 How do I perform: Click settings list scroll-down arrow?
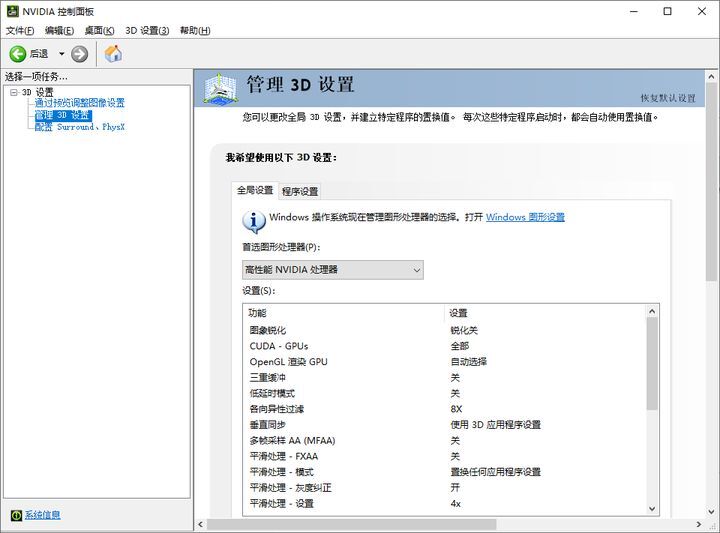[652, 509]
